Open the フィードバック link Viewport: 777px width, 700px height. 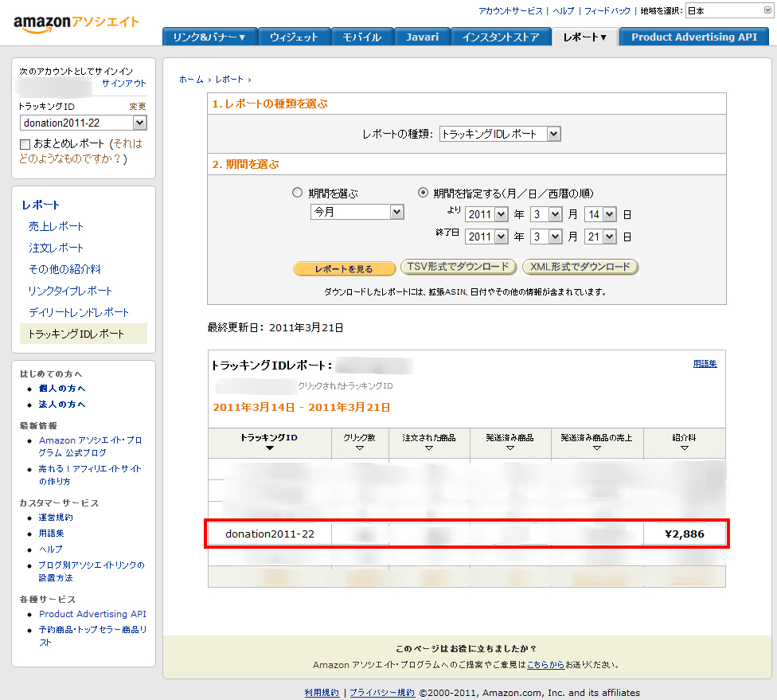pos(607,11)
